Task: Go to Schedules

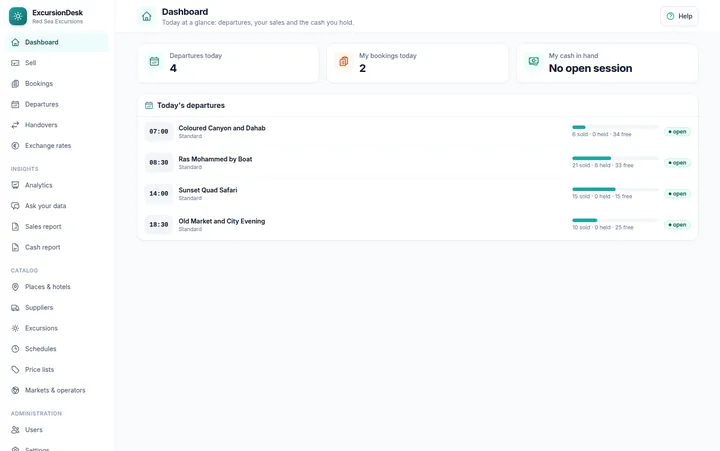Action: coord(57,349)
